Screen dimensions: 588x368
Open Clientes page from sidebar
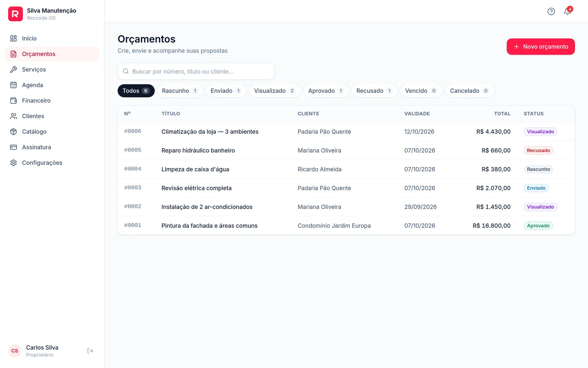tap(52, 116)
